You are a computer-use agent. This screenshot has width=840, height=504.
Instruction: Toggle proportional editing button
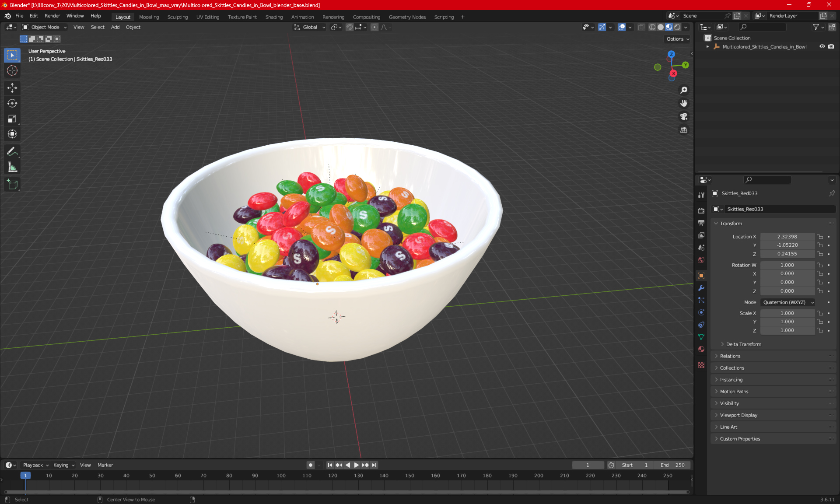pyautogui.click(x=374, y=27)
